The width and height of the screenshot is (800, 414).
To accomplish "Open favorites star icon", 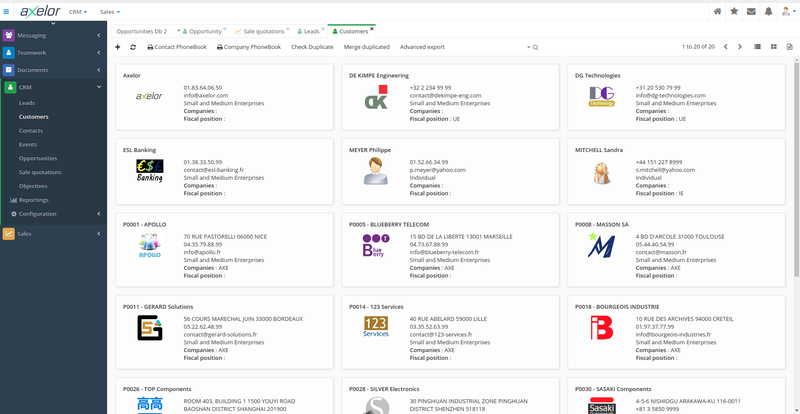I will pyautogui.click(x=734, y=12).
